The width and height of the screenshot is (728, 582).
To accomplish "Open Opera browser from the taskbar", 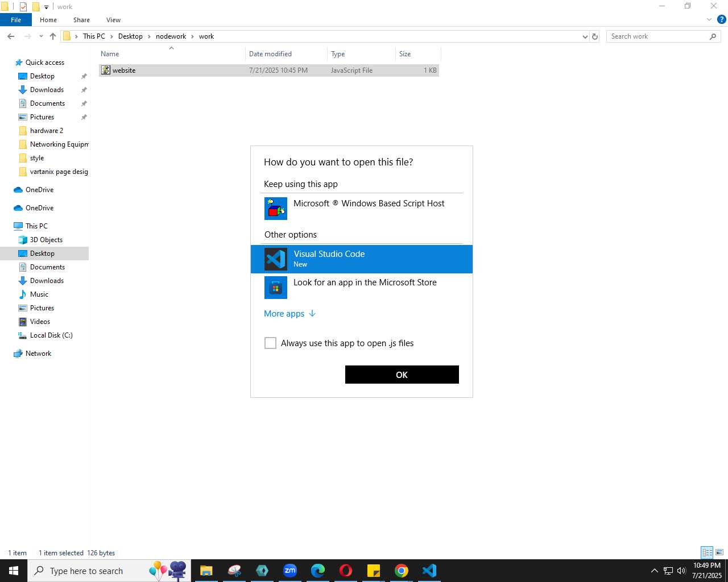I will (x=346, y=571).
